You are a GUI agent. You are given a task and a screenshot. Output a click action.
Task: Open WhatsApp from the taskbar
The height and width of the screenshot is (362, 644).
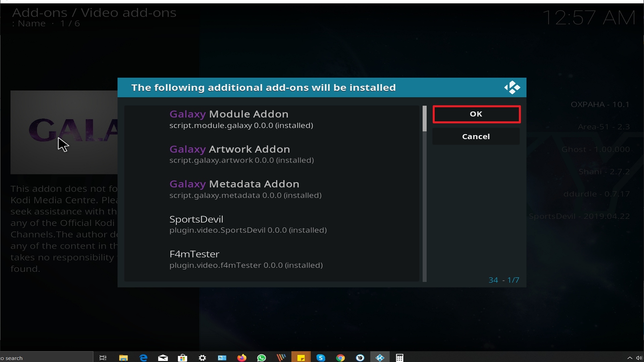(262, 358)
